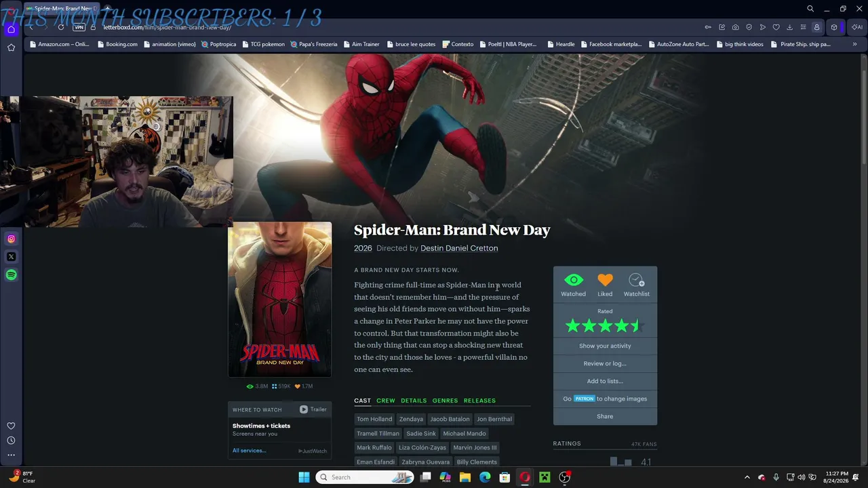Viewport: 868px width, 488px height.
Task: Click the Patron badge to change images
Action: (584, 399)
